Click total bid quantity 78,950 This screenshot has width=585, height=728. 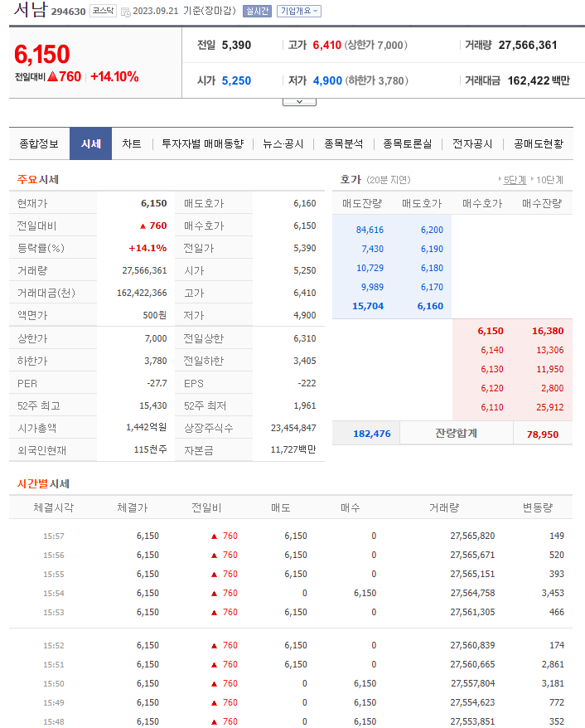[542, 434]
